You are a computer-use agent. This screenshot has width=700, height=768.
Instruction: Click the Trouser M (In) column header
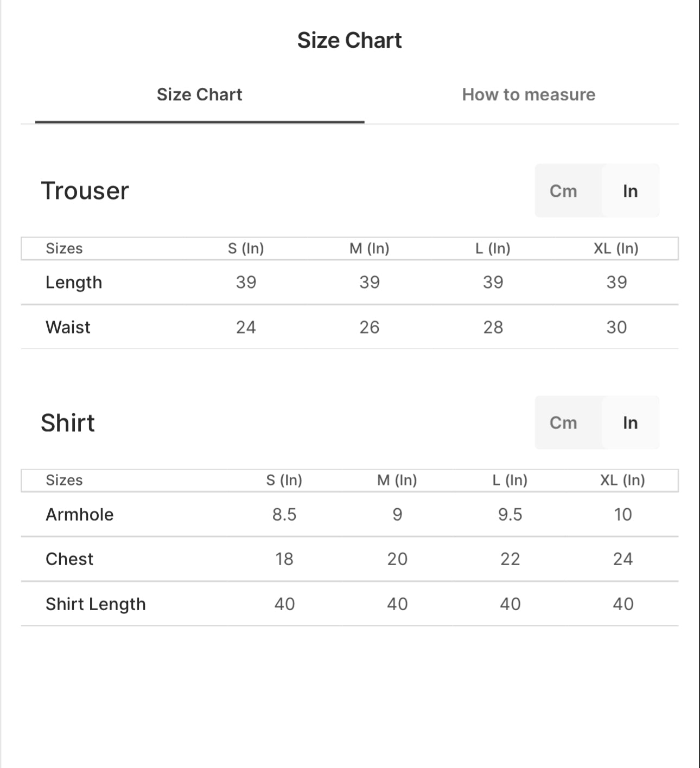(x=370, y=248)
